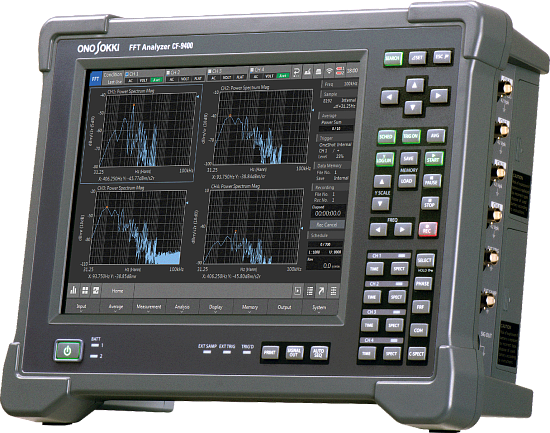This screenshot has width=550, height=433.
Task: Tap the arrow icon in bottom toolbar
Action: (x=321, y=291)
